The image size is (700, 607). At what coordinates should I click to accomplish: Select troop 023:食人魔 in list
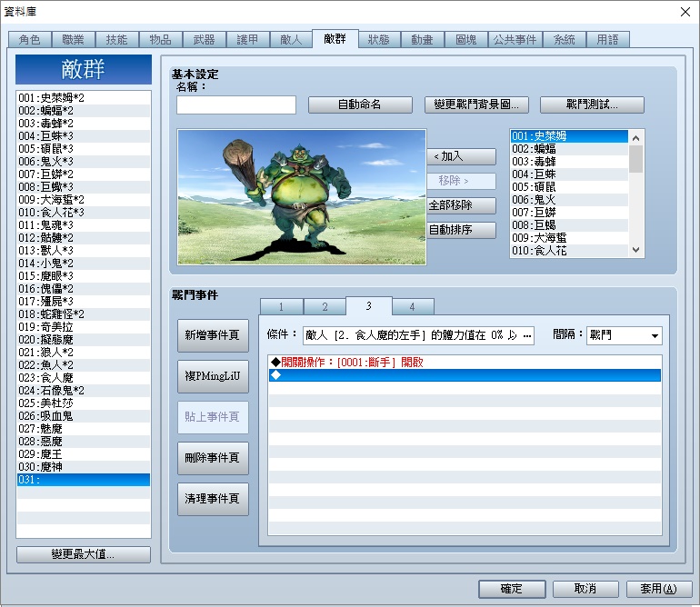(84, 378)
